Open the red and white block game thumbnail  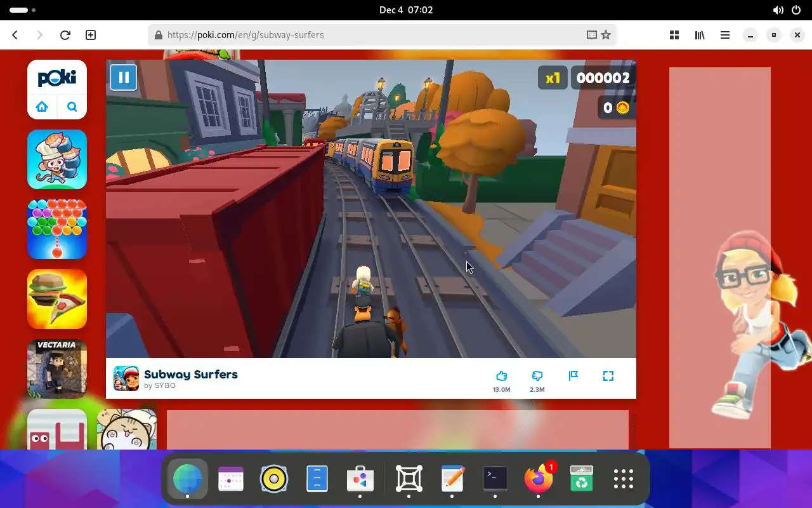(57, 429)
